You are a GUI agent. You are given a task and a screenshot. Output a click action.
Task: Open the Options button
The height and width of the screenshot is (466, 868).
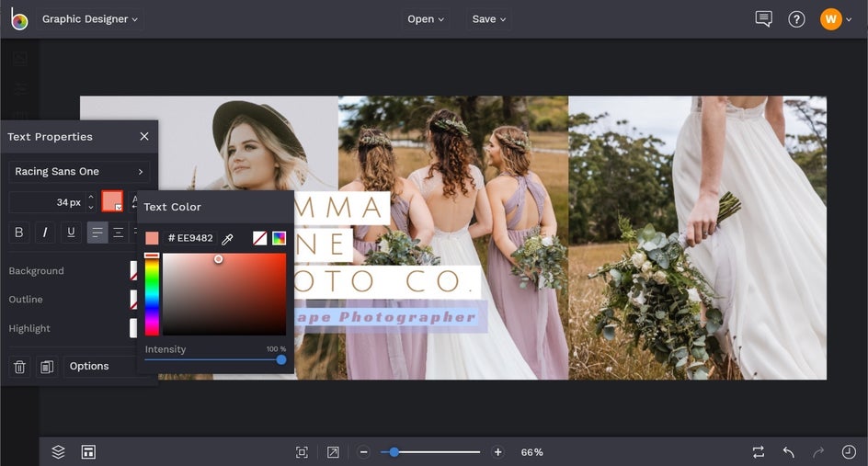click(x=99, y=367)
